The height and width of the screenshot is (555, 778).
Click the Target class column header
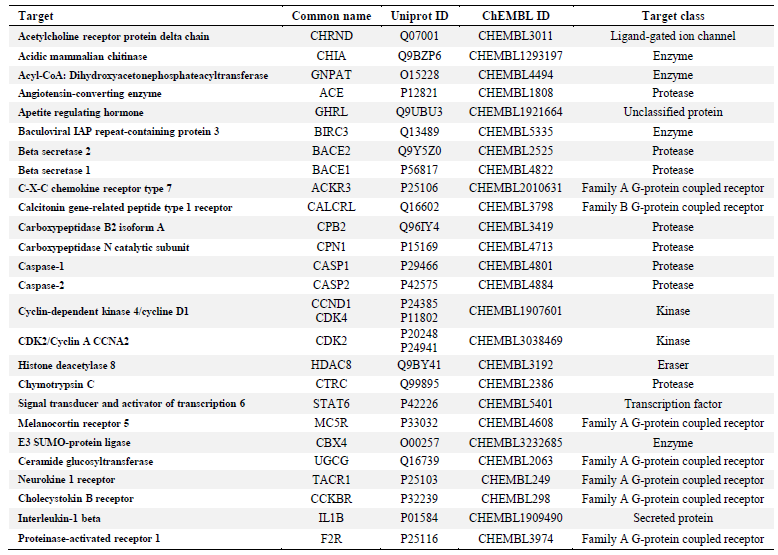pos(673,16)
